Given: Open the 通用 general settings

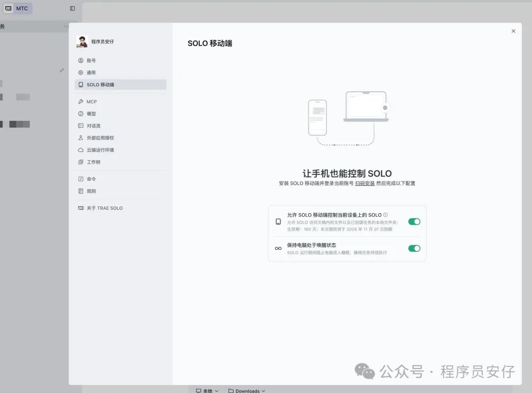Looking at the screenshot, I should [x=121, y=72].
